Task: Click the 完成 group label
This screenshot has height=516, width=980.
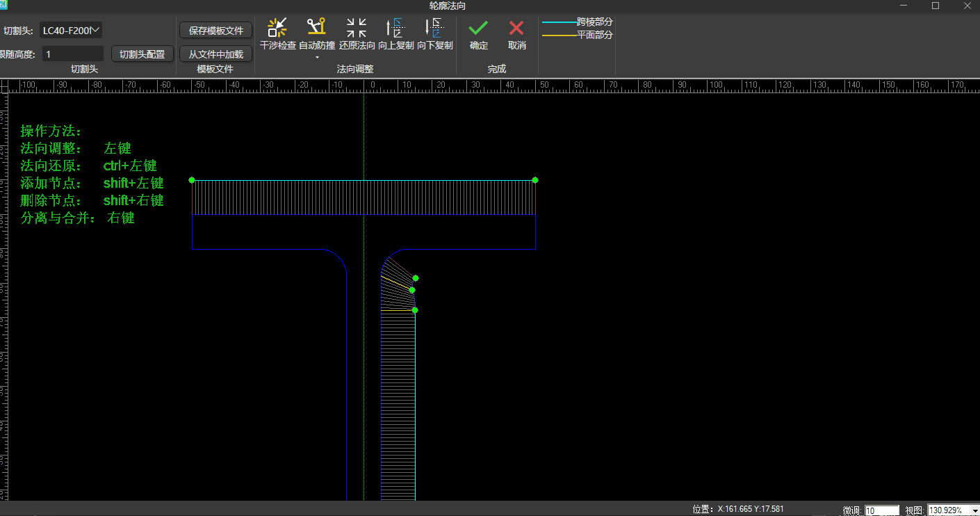Action: click(497, 69)
